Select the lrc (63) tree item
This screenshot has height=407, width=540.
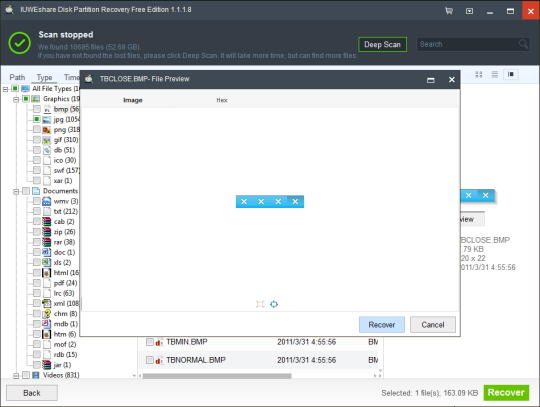pos(64,293)
